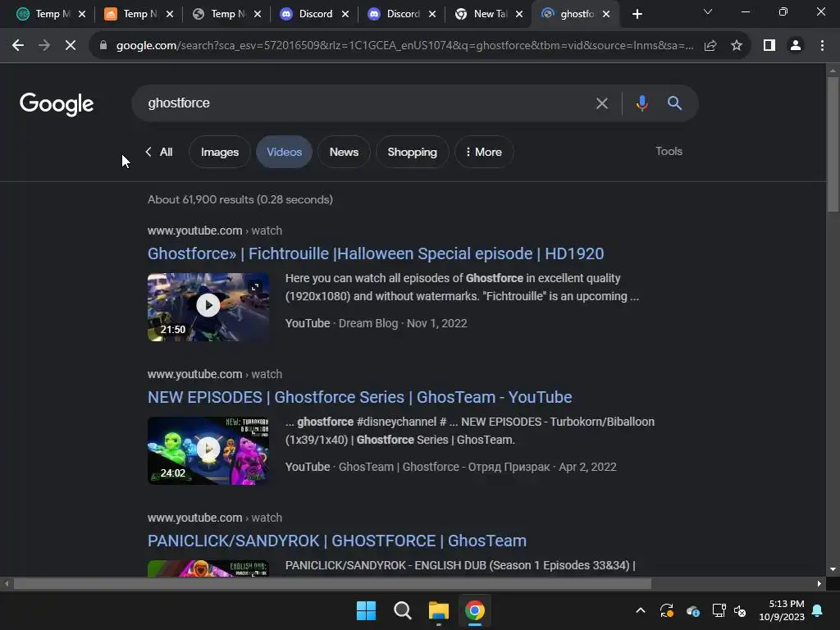This screenshot has height=630, width=840.
Task: Open the Tools options
Action: point(669,151)
